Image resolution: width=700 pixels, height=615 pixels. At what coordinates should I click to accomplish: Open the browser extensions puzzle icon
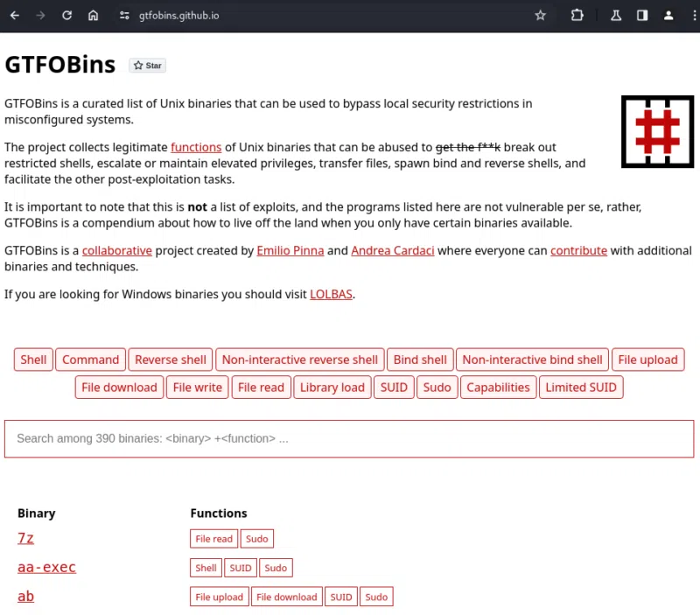point(577,15)
